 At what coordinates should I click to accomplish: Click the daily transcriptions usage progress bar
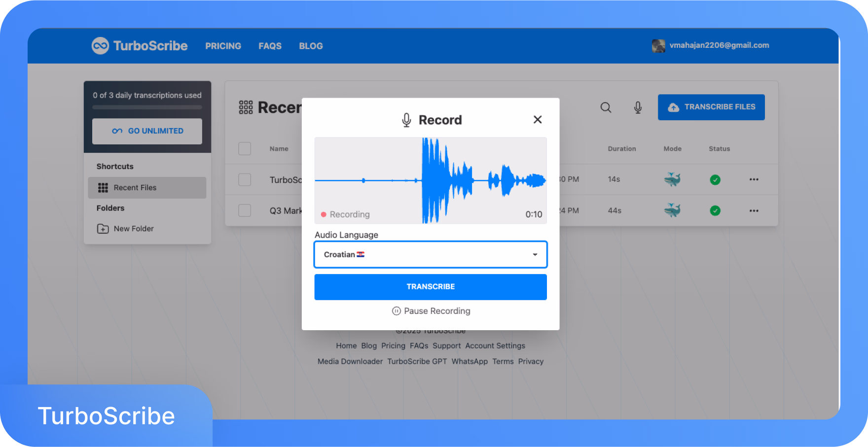(x=147, y=107)
